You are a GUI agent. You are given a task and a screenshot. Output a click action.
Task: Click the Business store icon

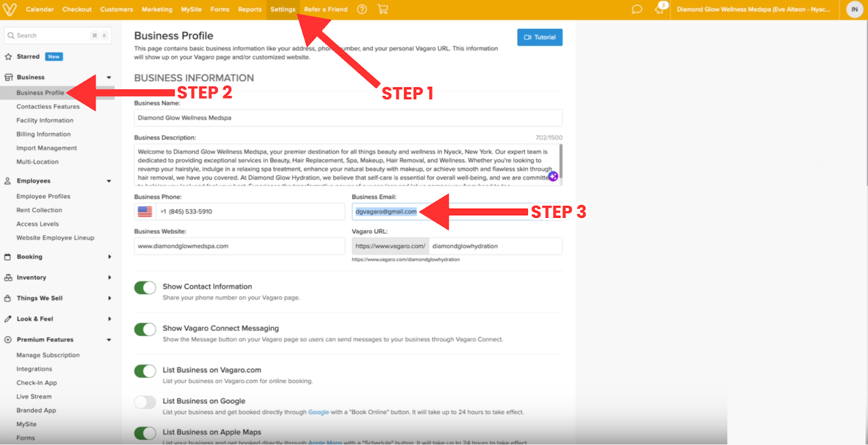pos(8,77)
